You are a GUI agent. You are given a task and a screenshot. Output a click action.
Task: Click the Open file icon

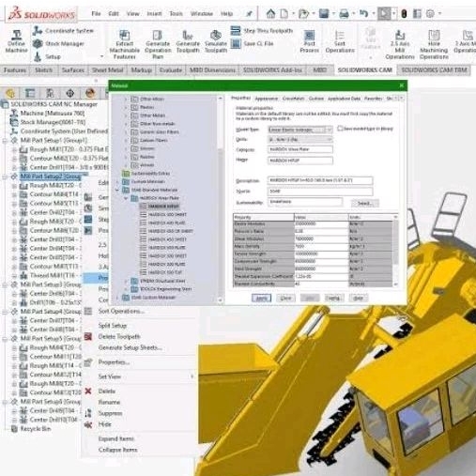[303, 13]
